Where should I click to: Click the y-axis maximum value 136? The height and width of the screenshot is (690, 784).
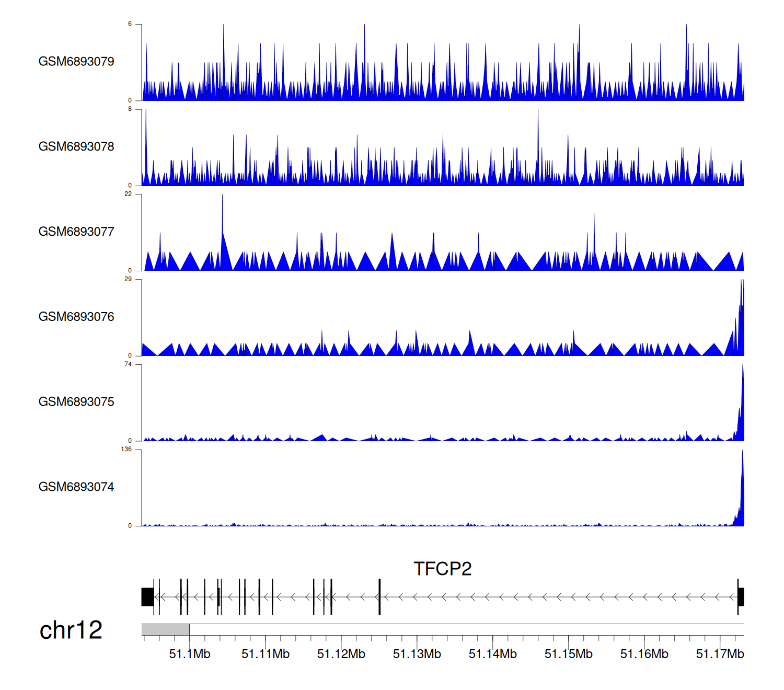tap(126, 450)
